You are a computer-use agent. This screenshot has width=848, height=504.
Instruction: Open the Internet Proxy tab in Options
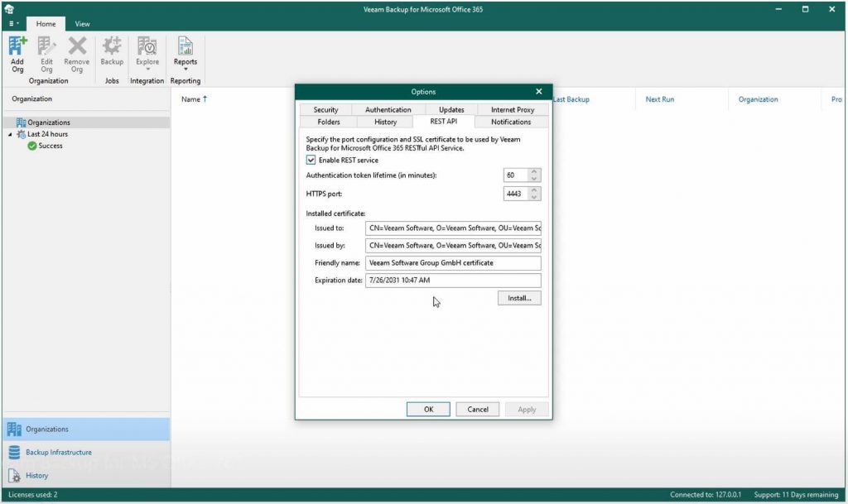click(513, 110)
